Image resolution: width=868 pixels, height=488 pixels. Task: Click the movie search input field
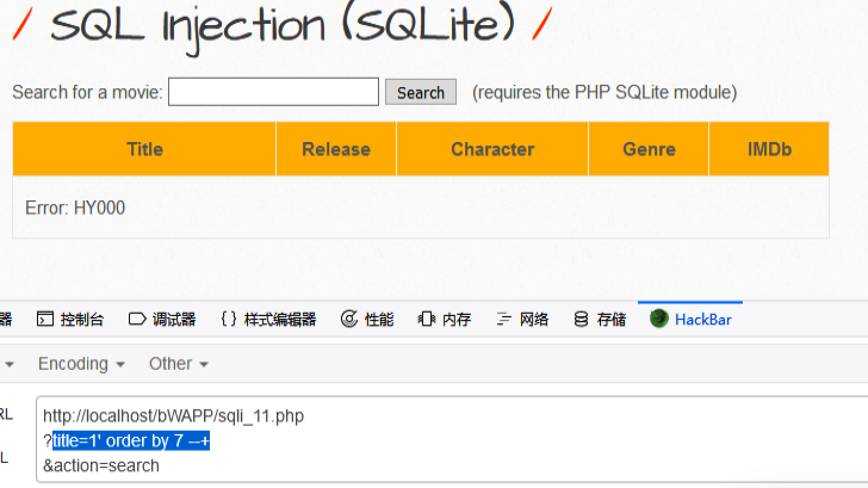point(274,92)
